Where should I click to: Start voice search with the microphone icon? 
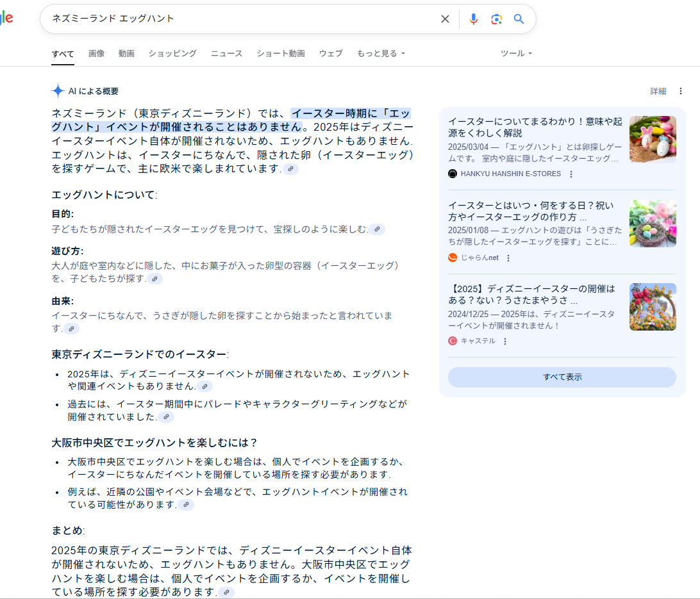point(473,19)
